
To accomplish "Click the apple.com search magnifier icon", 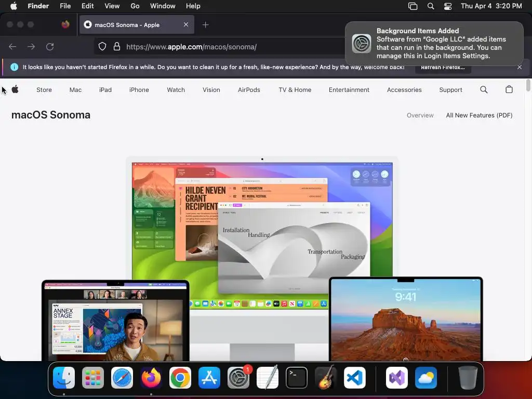I will coord(484,89).
